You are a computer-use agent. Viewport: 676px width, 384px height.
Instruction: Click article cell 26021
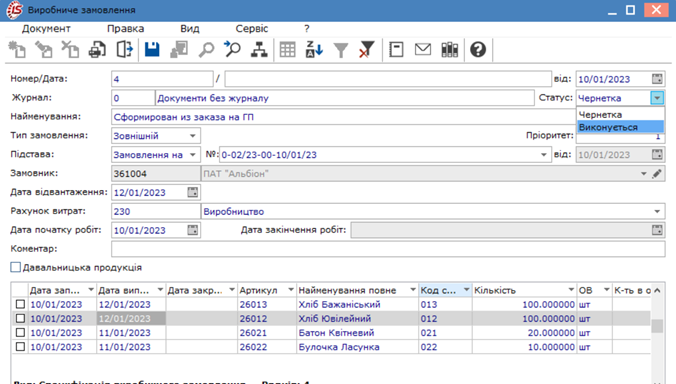point(266,333)
